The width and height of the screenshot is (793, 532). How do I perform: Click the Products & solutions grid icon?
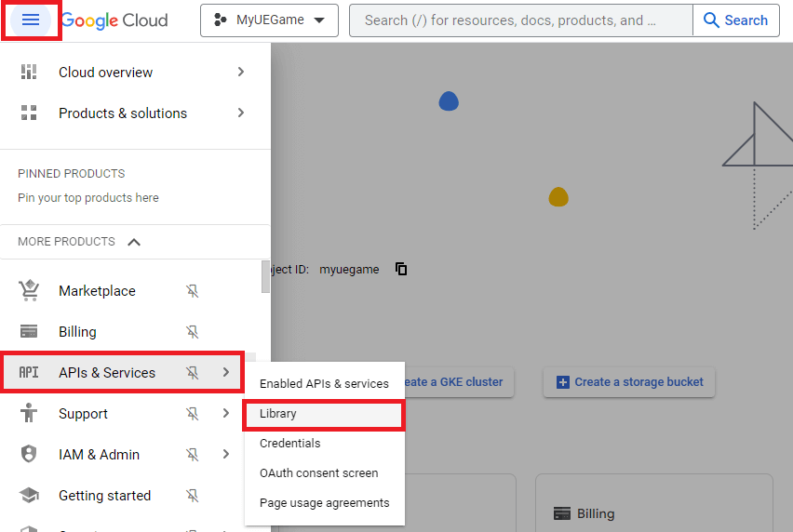click(x=29, y=113)
